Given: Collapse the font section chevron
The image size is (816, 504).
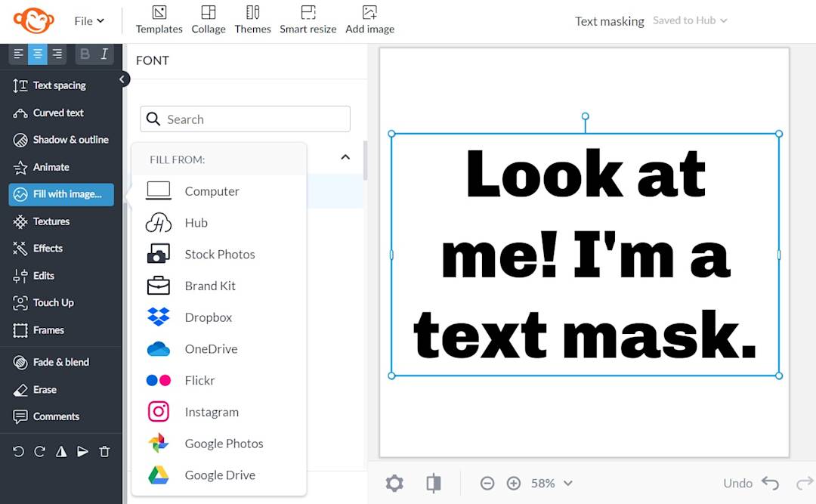Looking at the screenshot, I should click(345, 157).
